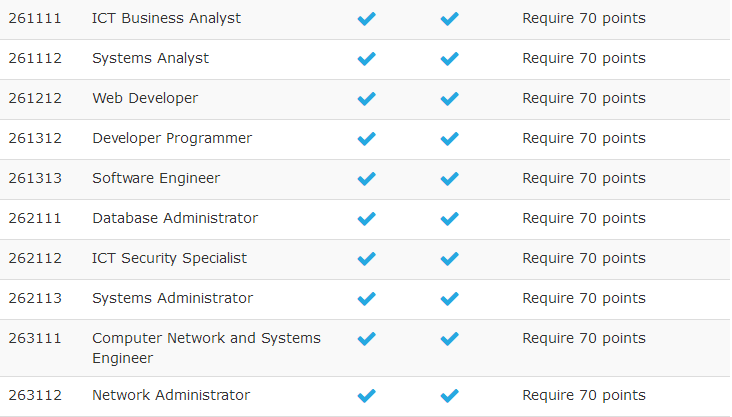Select the occupation code 261111

click(x=35, y=18)
